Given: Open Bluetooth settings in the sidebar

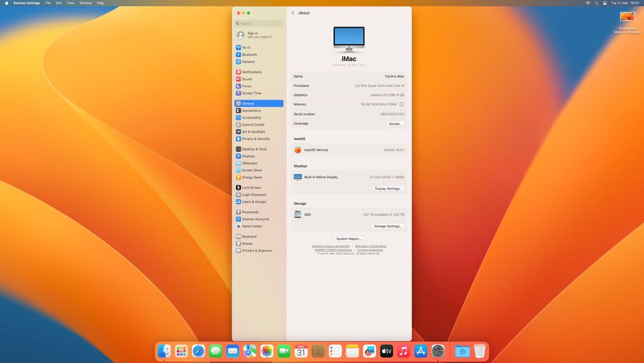Looking at the screenshot, I should (x=259, y=55).
